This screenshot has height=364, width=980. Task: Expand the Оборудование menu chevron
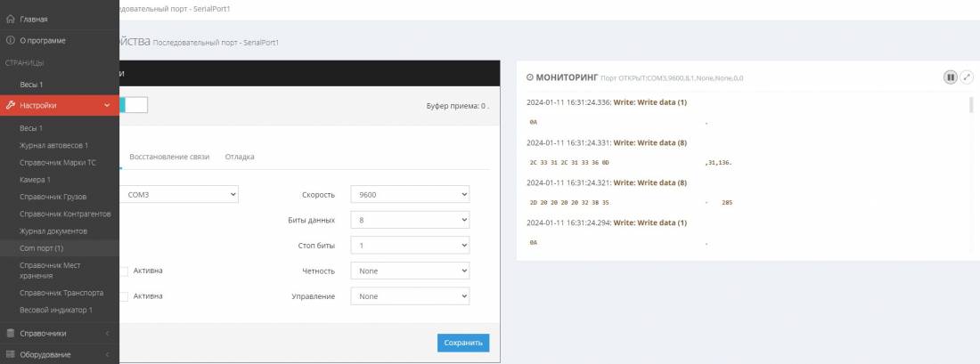point(107,354)
